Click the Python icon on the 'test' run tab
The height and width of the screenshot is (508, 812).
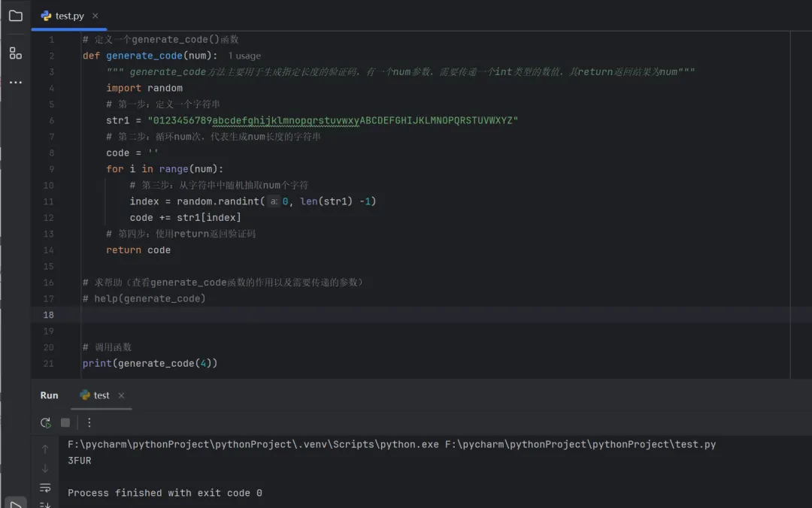coord(85,395)
